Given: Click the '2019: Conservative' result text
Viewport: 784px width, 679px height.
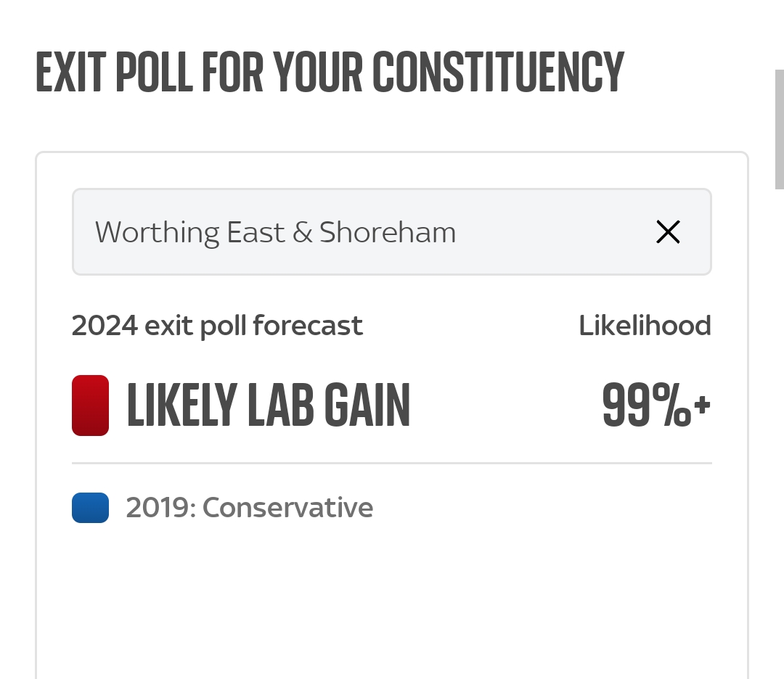Looking at the screenshot, I should (x=250, y=508).
